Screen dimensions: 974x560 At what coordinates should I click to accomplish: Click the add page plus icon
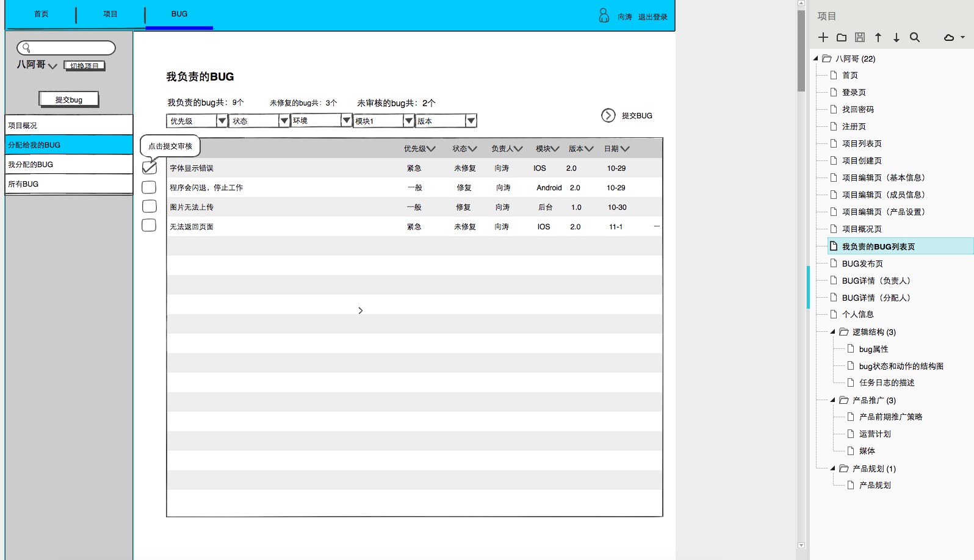pyautogui.click(x=823, y=37)
